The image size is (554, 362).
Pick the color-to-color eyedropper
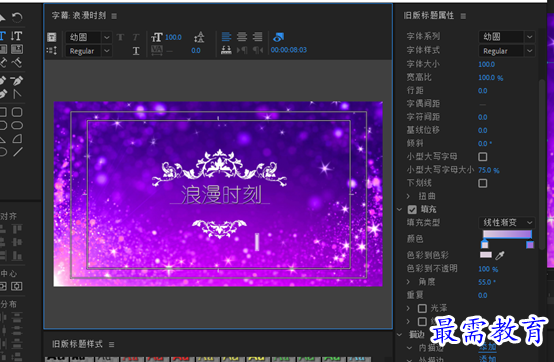click(500, 255)
